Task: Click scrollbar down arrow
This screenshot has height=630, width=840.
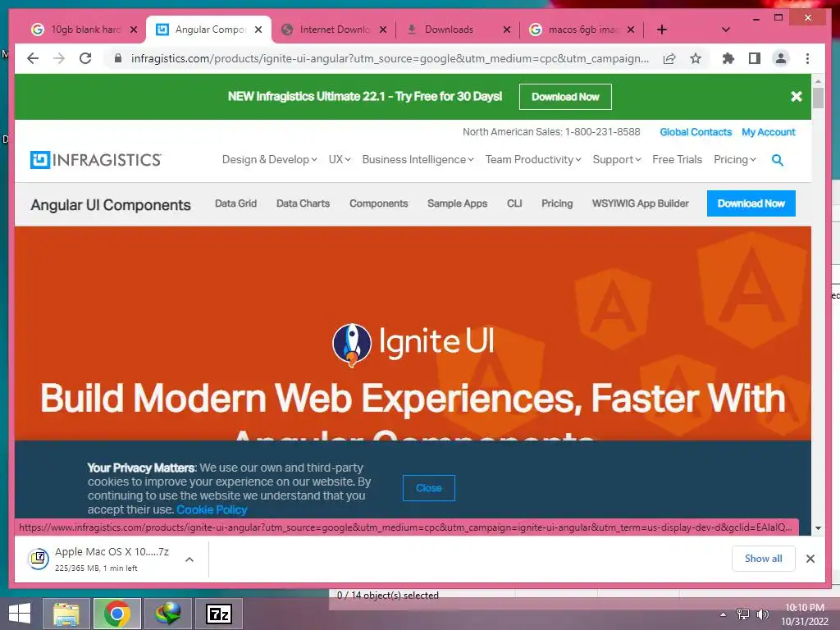Action: (818, 528)
